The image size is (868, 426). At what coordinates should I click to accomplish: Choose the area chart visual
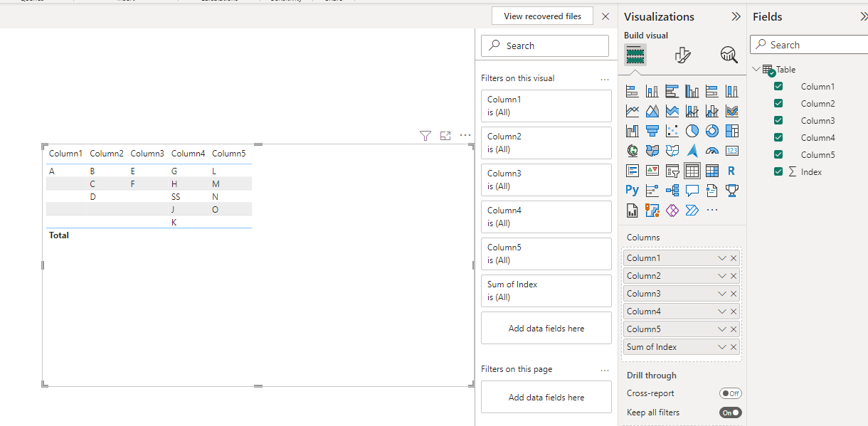pyautogui.click(x=652, y=111)
